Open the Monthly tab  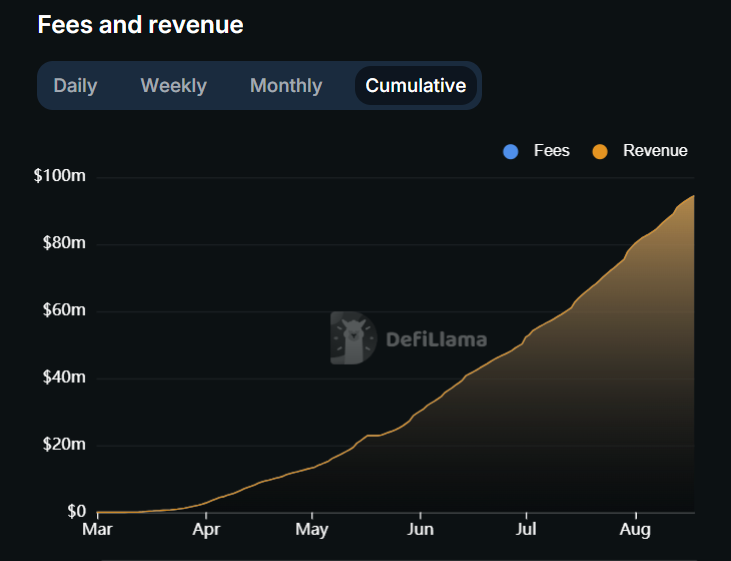(x=286, y=86)
